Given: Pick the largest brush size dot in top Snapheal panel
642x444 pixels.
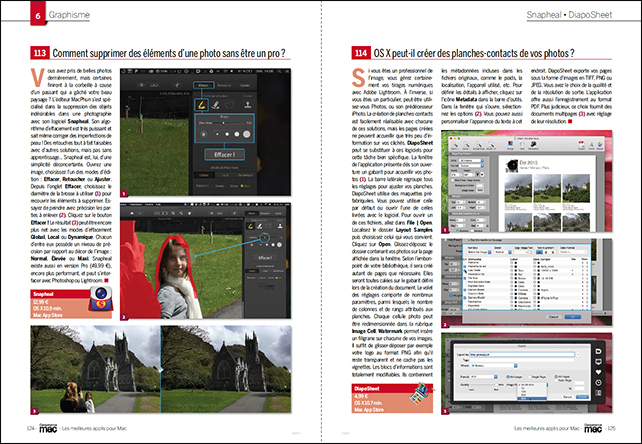Looking at the screenshot, I should click(x=246, y=134).
